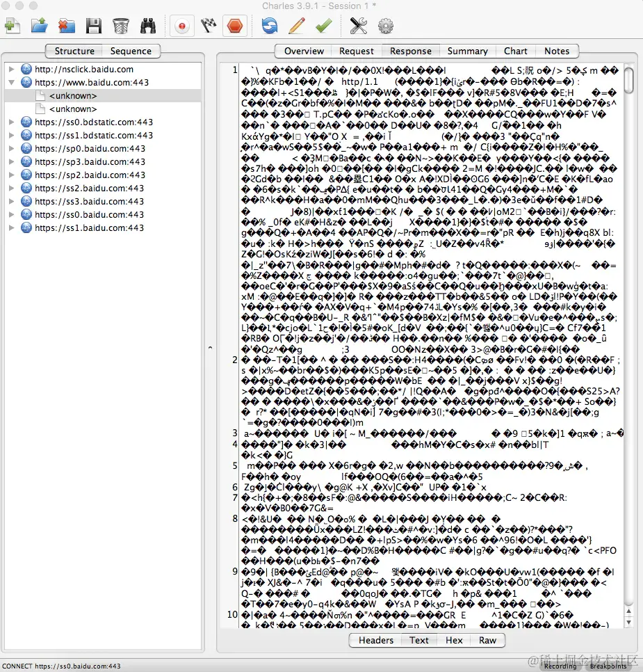
Task: Expand sp2.baidu.com:443 node
Action: coord(12,175)
